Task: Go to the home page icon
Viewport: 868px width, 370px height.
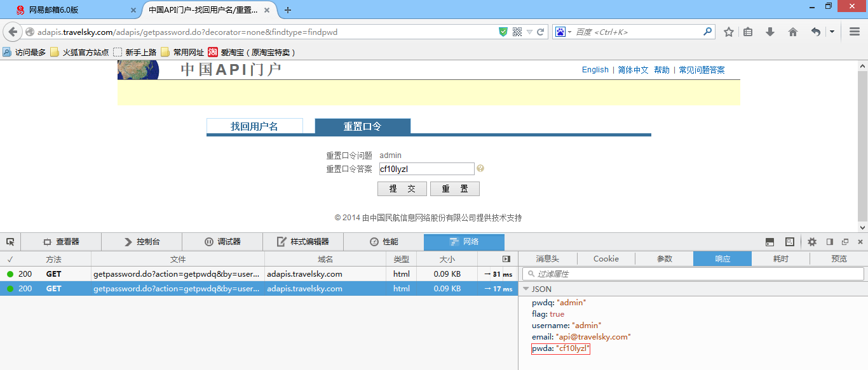Action: 792,32
